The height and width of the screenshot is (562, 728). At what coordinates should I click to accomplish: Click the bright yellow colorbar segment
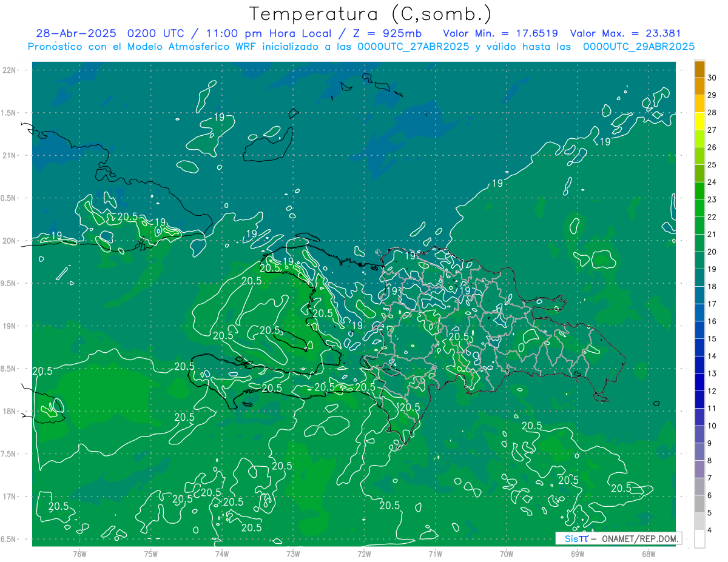coord(699,121)
